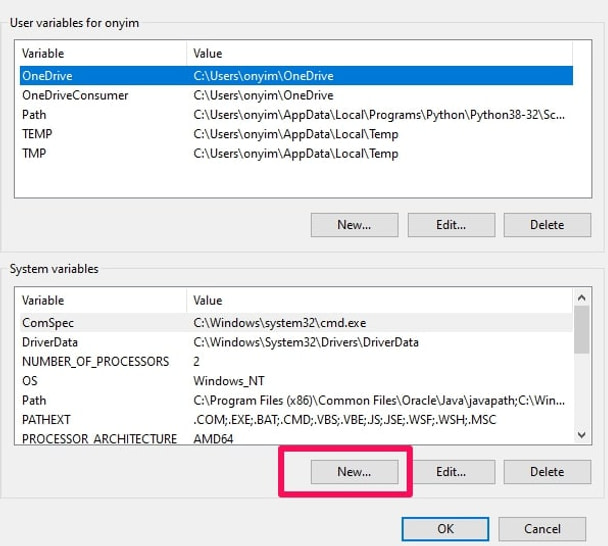Click the Windows_NT value cell
This screenshot has height=546, width=608.
coord(229,381)
